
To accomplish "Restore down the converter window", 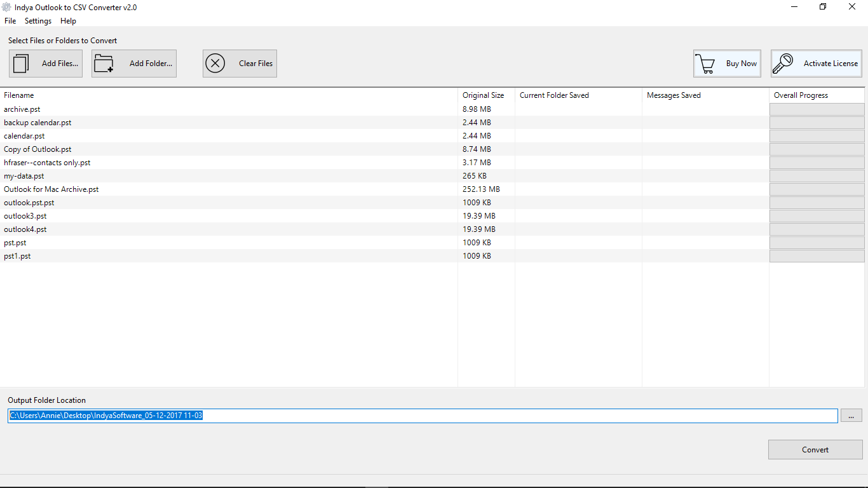I will point(823,7).
